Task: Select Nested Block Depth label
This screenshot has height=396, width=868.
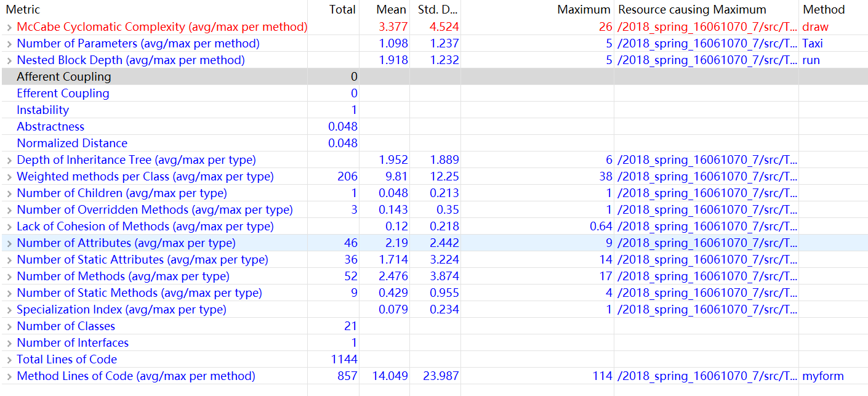Action: click(131, 60)
